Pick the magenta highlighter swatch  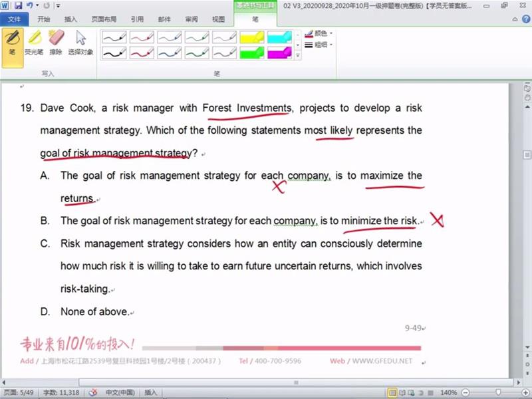click(x=279, y=53)
